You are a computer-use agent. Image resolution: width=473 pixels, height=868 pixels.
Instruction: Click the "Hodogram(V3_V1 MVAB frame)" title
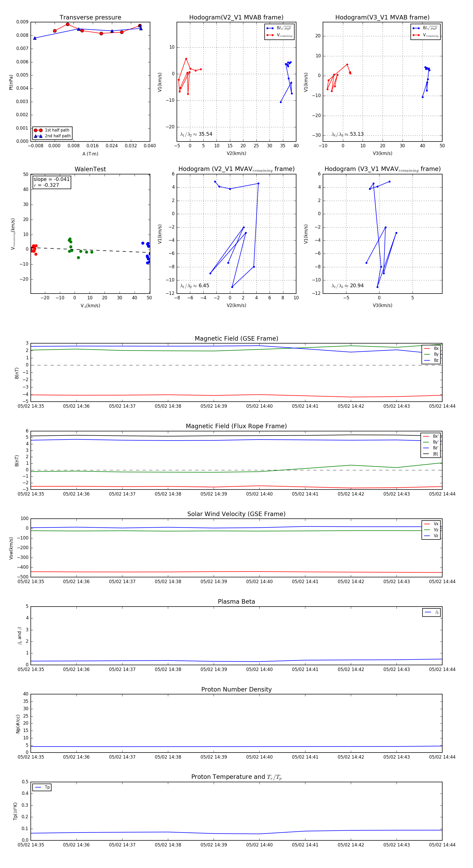pyautogui.click(x=382, y=18)
